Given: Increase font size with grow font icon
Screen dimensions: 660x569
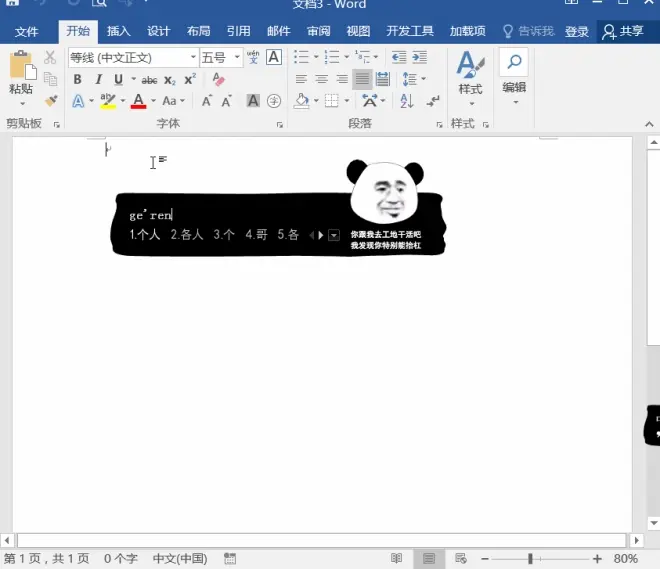Looking at the screenshot, I should [207, 101].
